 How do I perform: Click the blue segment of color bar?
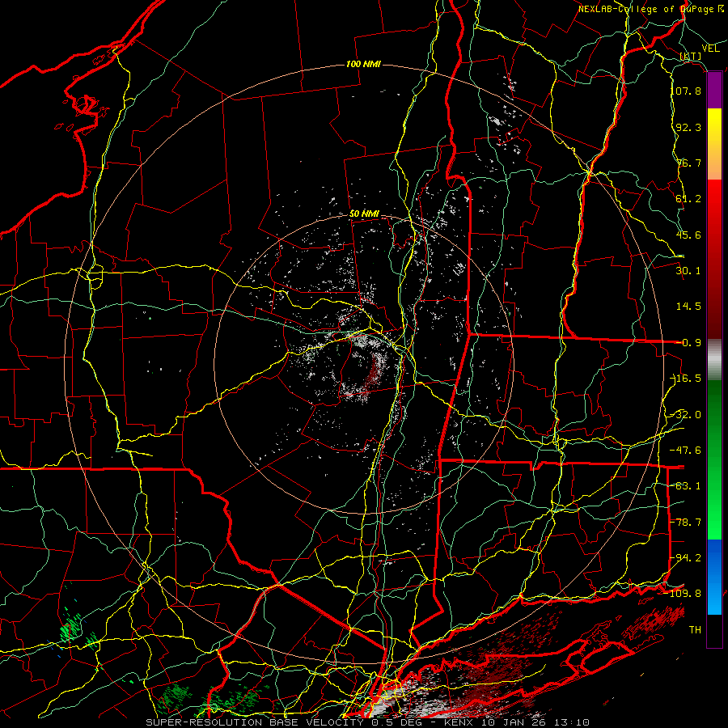pyautogui.click(x=714, y=577)
